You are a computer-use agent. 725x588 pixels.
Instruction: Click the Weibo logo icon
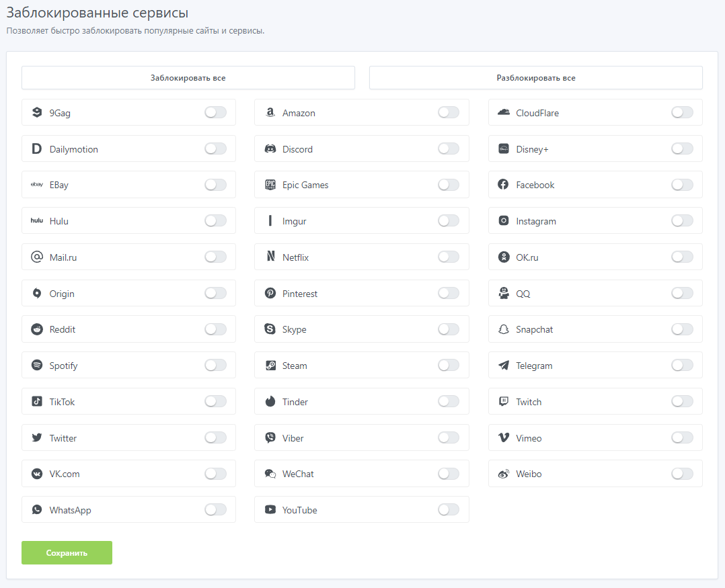(504, 474)
